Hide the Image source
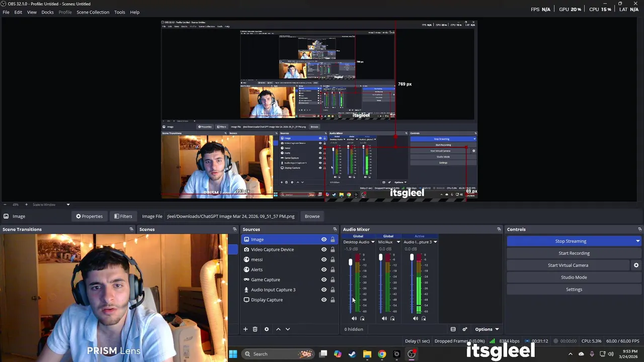 tap(324, 239)
